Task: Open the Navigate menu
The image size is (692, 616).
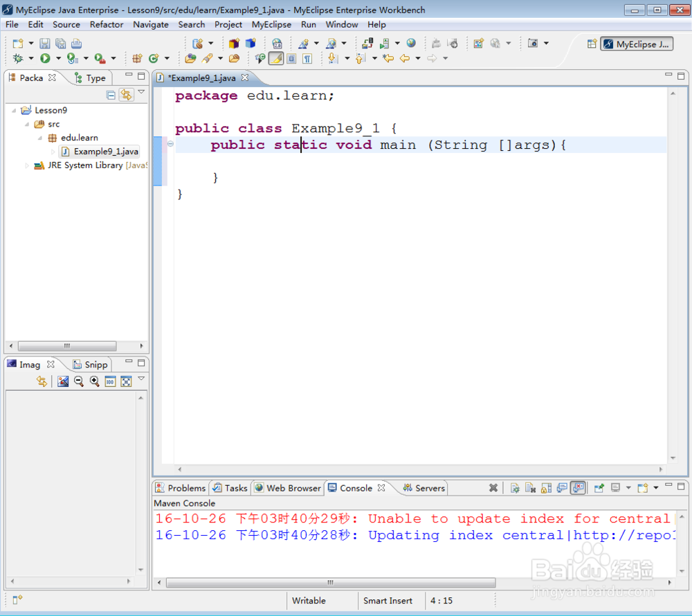Action: [150, 25]
